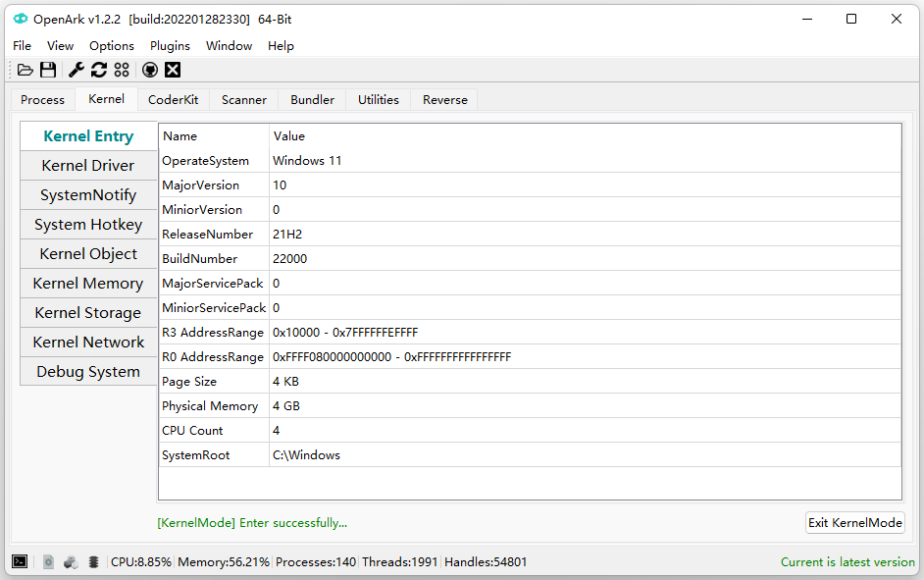The image size is (924, 580).
Task: Select the ReleaseNumber row name
Action: 207,235
